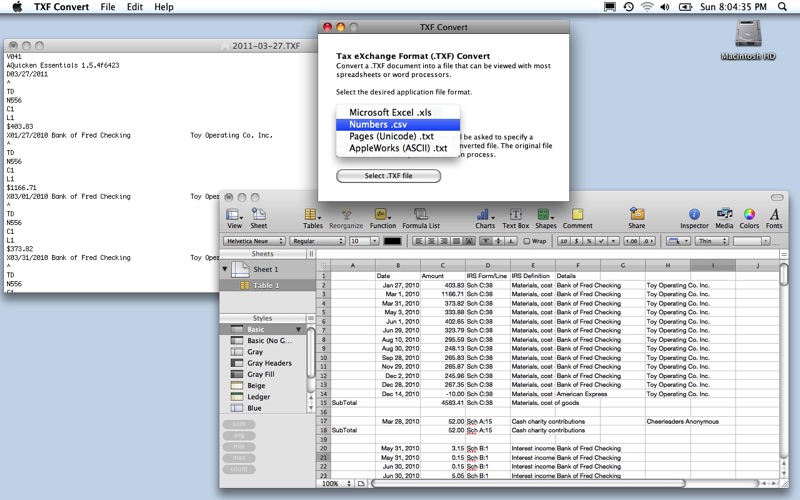Open the File menu

click(108, 7)
